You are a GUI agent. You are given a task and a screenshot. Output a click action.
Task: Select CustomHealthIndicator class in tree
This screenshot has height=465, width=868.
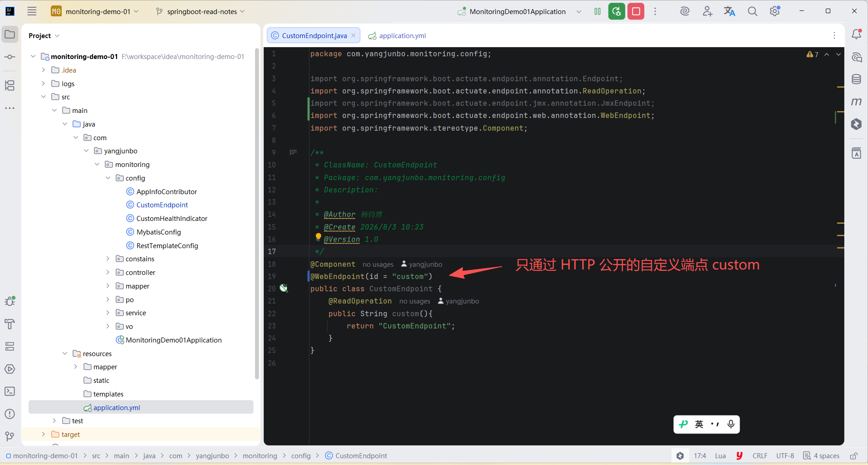(172, 218)
